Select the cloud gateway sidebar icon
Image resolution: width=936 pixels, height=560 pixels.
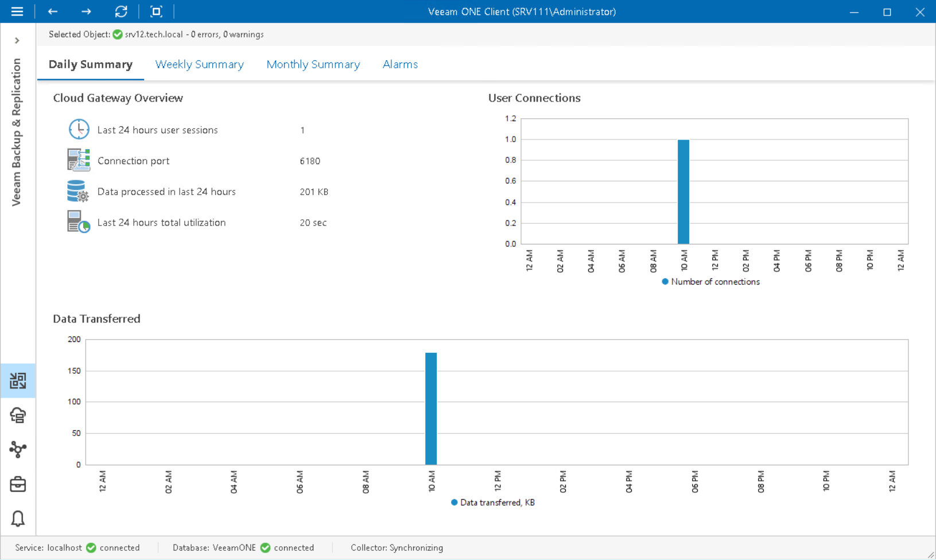tap(18, 415)
